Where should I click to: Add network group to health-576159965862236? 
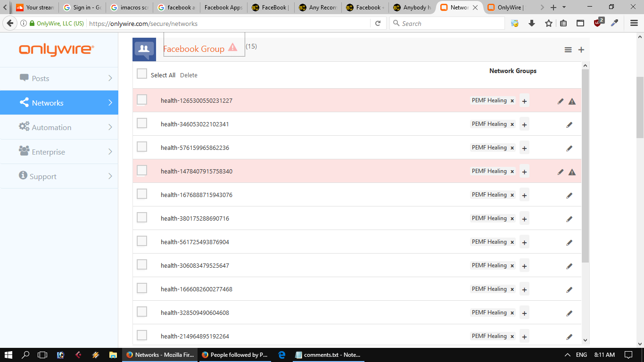pyautogui.click(x=524, y=148)
